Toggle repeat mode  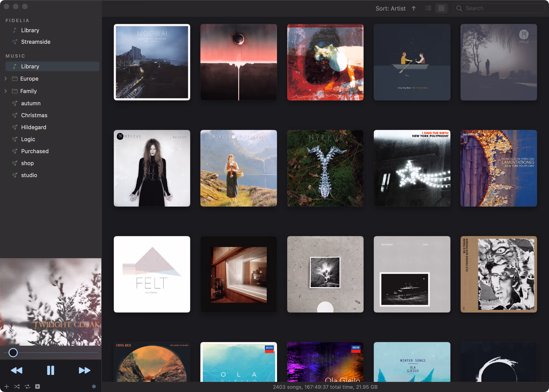27,386
